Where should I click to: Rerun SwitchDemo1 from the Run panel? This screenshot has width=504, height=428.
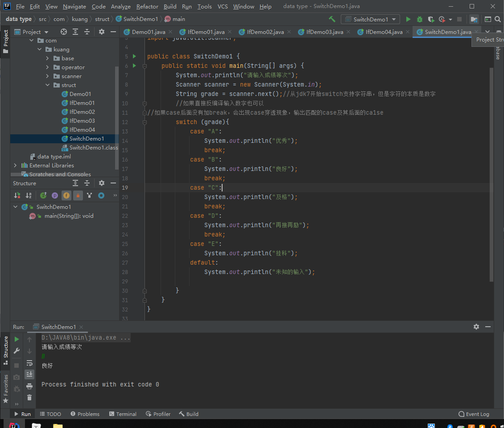pos(17,340)
